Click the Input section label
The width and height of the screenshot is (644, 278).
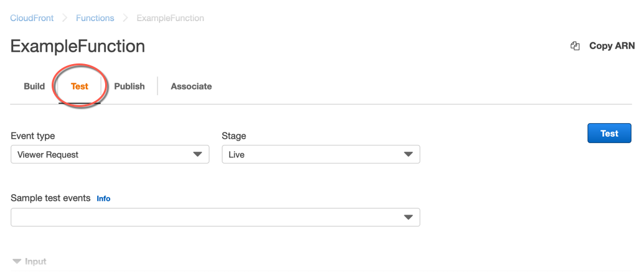(35, 262)
